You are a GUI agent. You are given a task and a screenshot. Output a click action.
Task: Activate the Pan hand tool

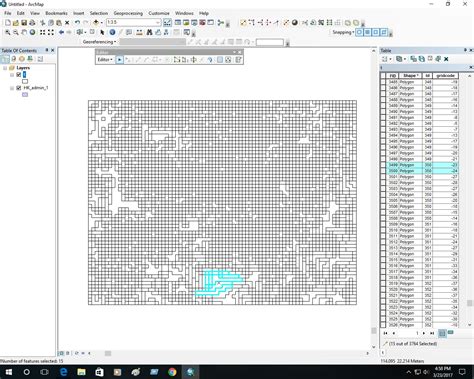point(24,32)
